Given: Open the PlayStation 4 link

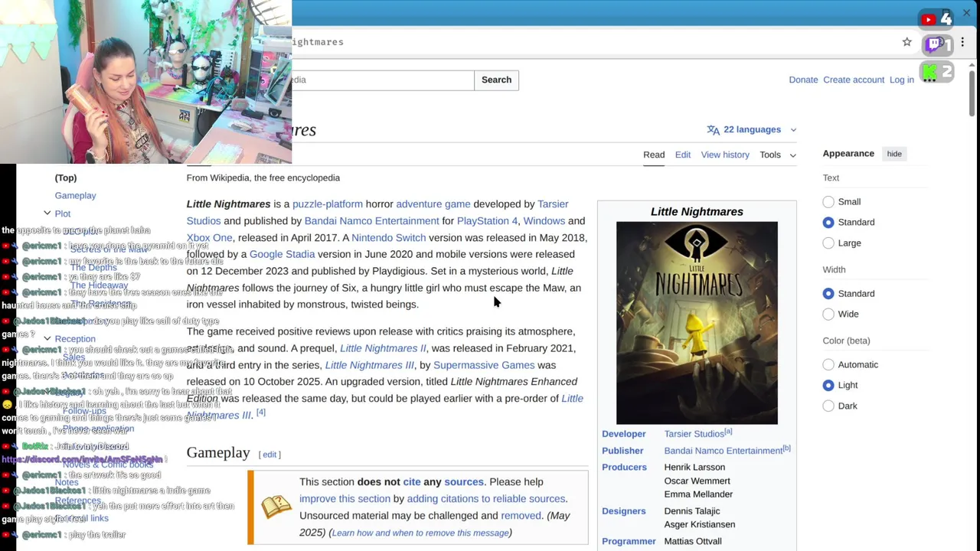Looking at the screenshot, I should [487, 221].
